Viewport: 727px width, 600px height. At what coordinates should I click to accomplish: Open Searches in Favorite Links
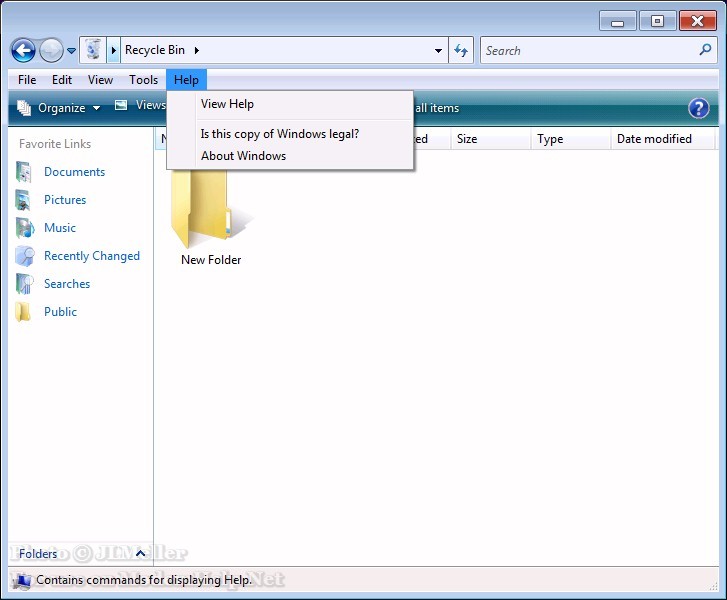(x=67, y=284)
